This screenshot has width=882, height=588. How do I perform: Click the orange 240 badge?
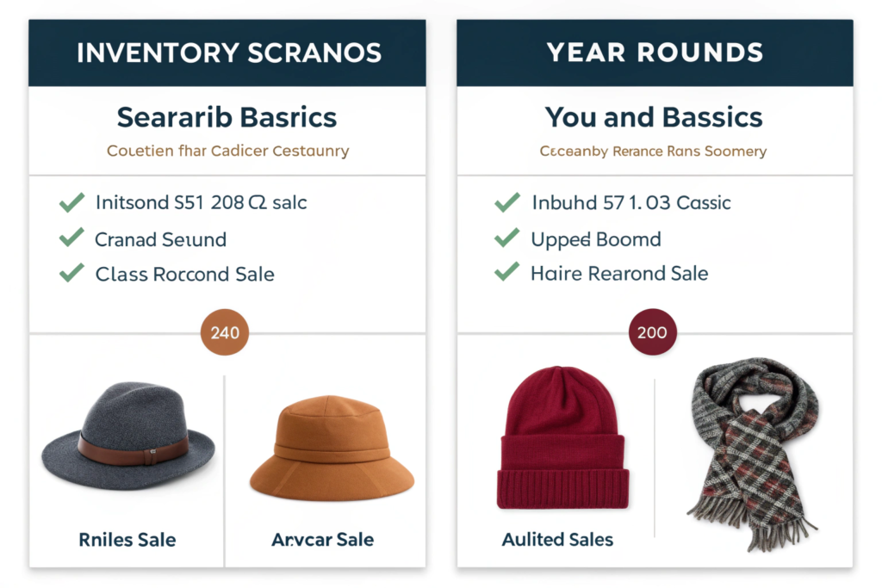(225, 331)
